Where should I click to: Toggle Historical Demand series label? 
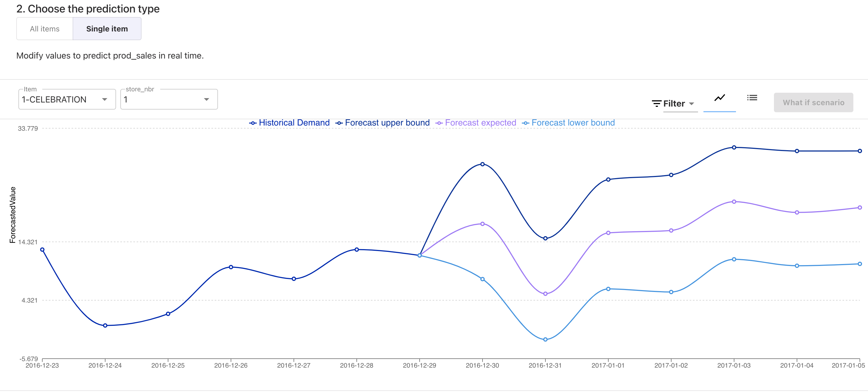pyautogui.click(x=294, y=123)
